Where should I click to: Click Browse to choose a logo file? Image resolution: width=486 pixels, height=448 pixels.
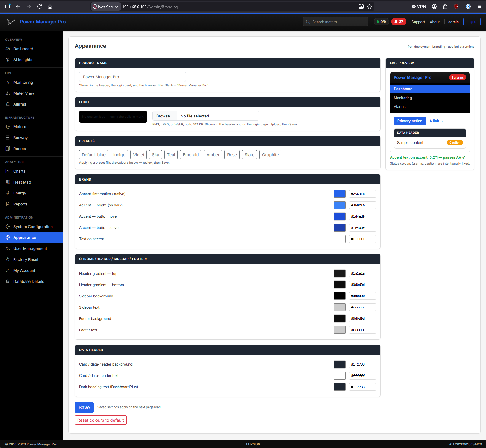[x=165, y=116]
